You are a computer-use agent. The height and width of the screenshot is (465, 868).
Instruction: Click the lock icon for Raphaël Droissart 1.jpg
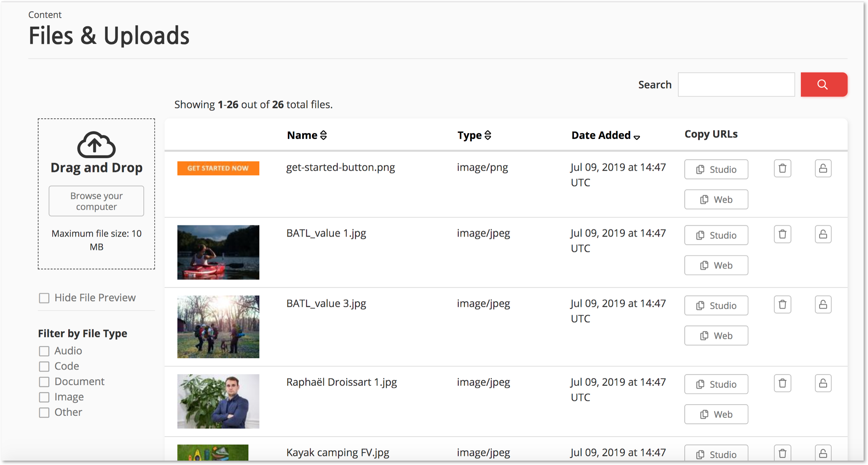(x=823, y=383)
